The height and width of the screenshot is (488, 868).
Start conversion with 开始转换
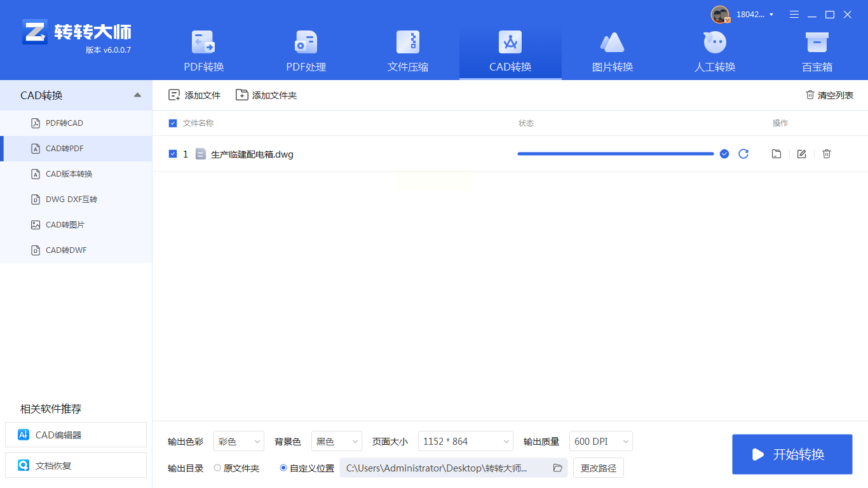(x=792, y=454)
